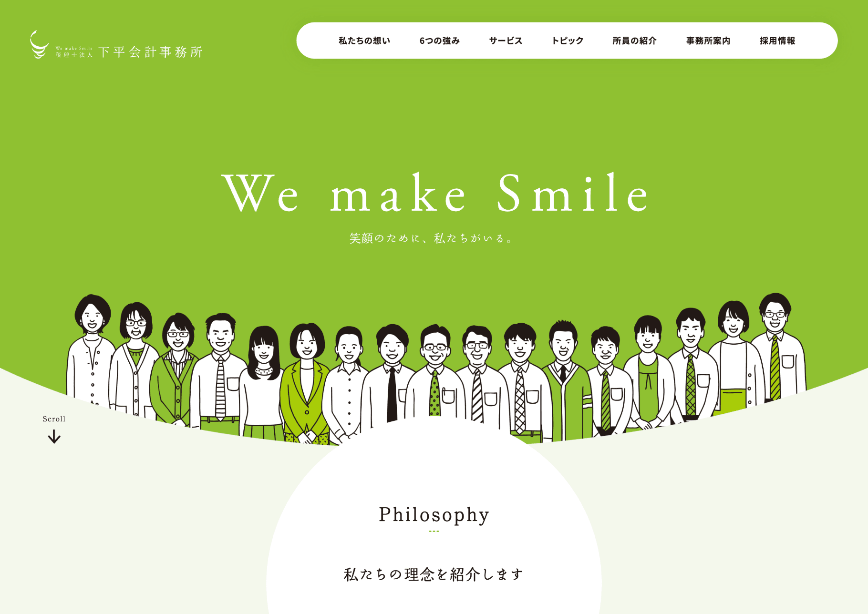Select 所員の紹介 in navigation
868x614 pixels.
pyautogui.click(x=635, y=41)
